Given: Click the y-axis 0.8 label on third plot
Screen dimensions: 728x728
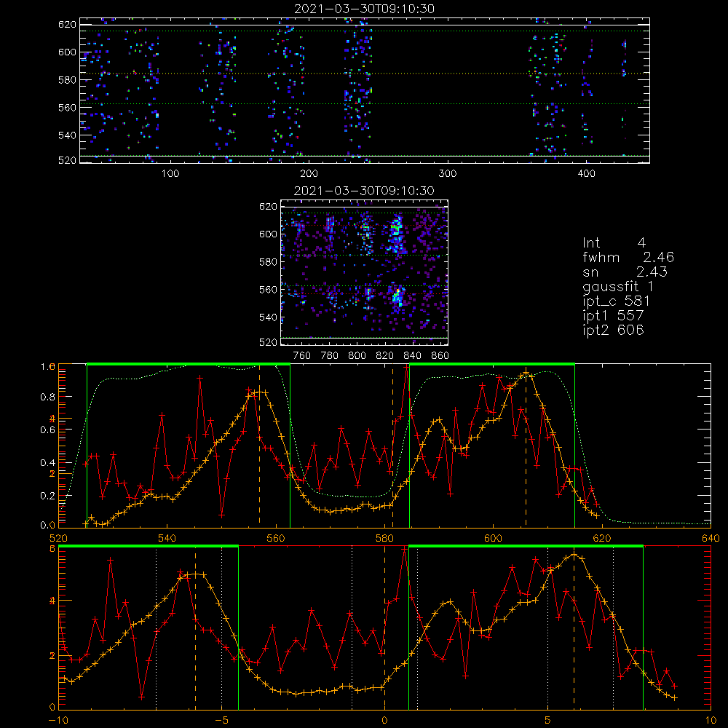Looking at the screenshot, I should [x=47, y=397].
